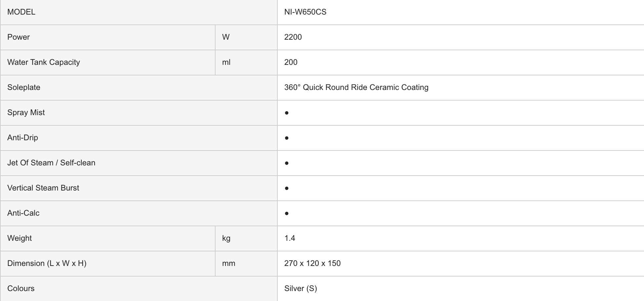Screen dimensions: 644x301
Task: Select the ml unit cell
Action: 226,62
